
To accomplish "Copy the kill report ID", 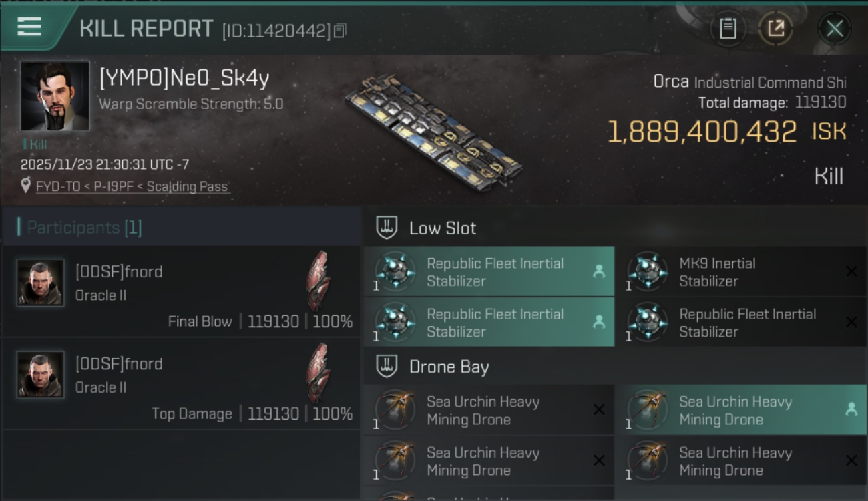I will pos(340,31).
